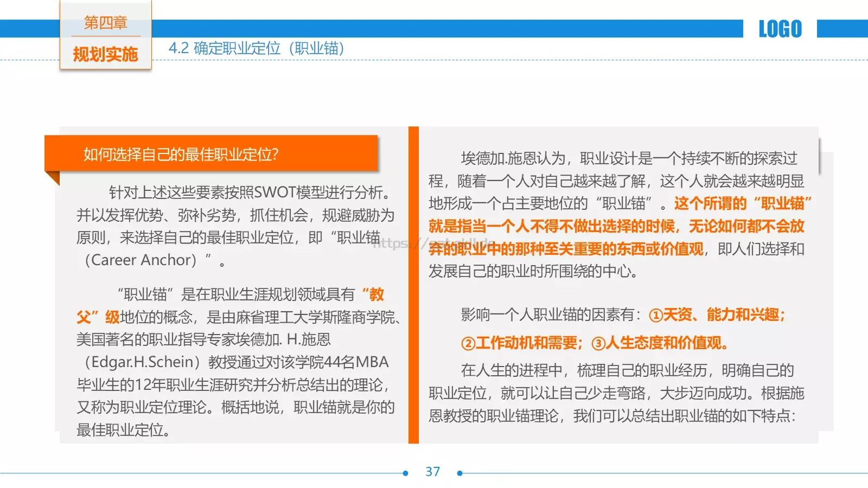Click the text '影响一个人职业锚的因素有:'
Viewport: 868px width, 488px height.
point(551,314)
